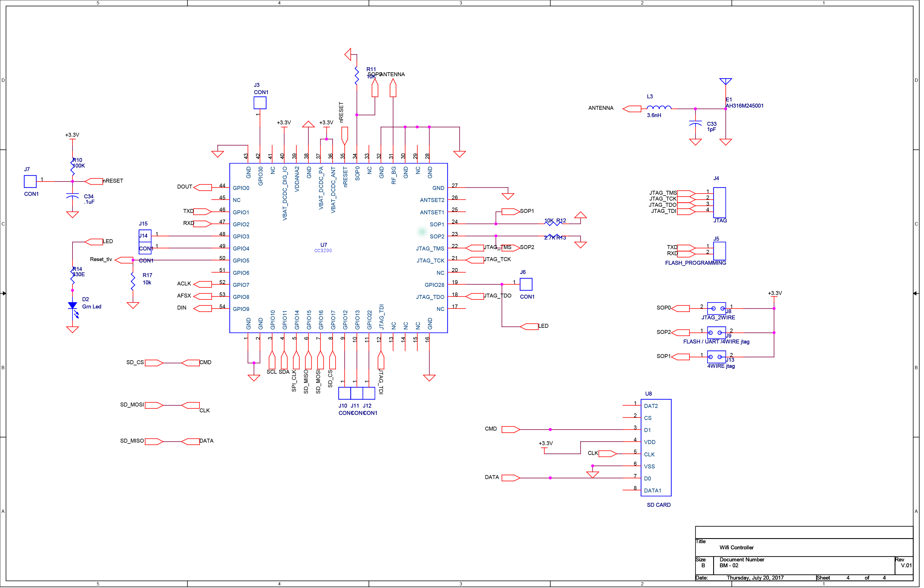Click the Reset_tlv net port

[x=124, y=261]
